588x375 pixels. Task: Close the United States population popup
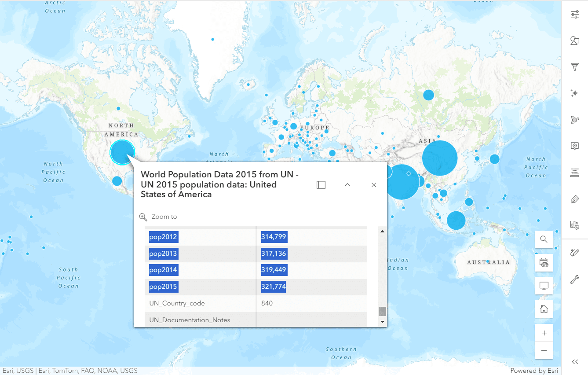tap(374, 185)
